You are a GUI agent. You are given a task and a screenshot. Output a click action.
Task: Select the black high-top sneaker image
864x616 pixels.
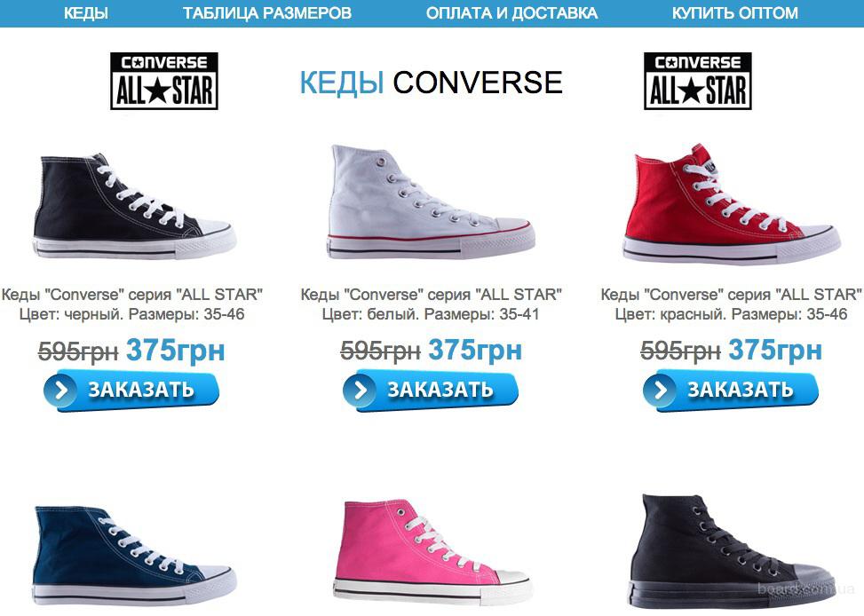tap(134, 206)
